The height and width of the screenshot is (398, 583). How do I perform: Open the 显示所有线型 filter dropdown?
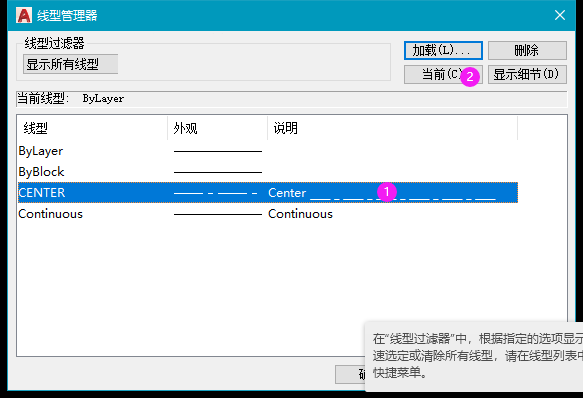(70, 64)
